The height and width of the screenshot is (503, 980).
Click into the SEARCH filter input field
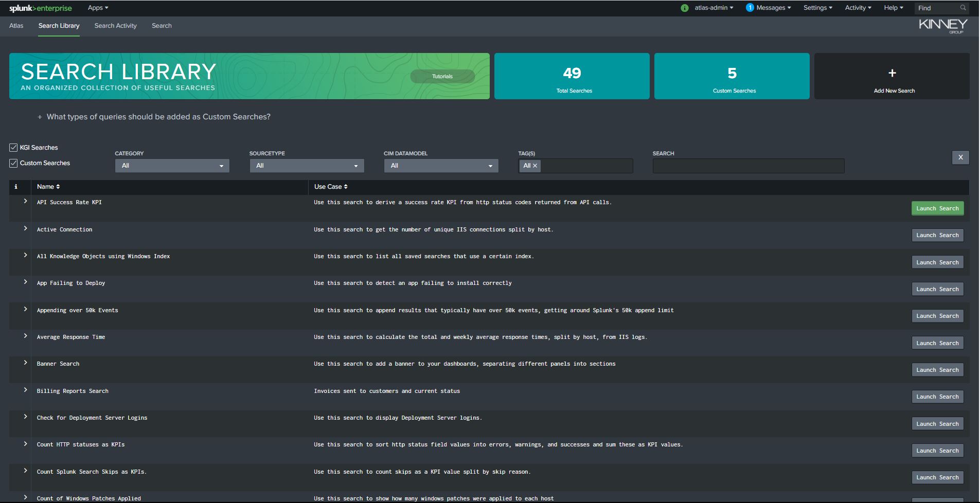pos(747,166)
